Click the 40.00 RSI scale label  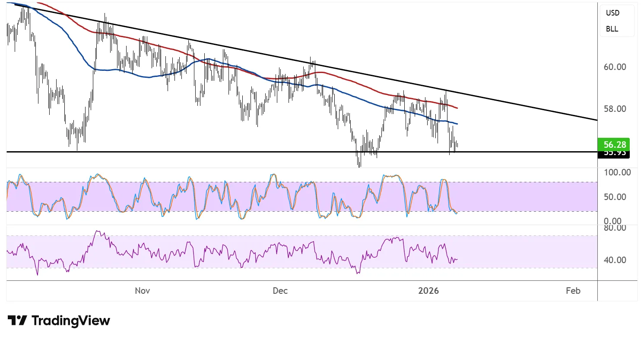[x=615, y=260]
